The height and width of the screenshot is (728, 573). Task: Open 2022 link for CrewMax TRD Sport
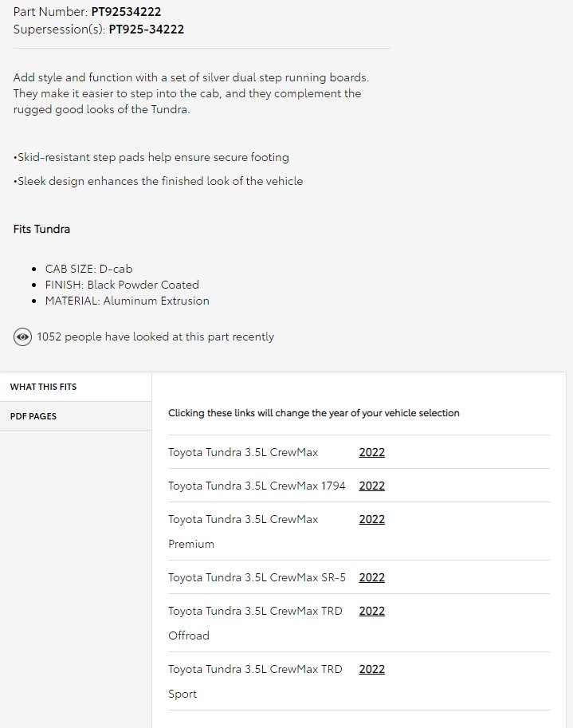point(371,669)
